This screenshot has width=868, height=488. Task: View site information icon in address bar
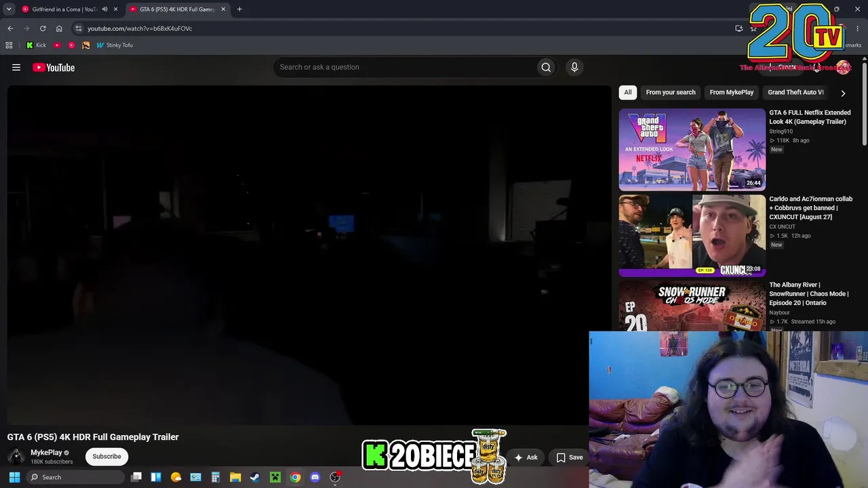79,28
